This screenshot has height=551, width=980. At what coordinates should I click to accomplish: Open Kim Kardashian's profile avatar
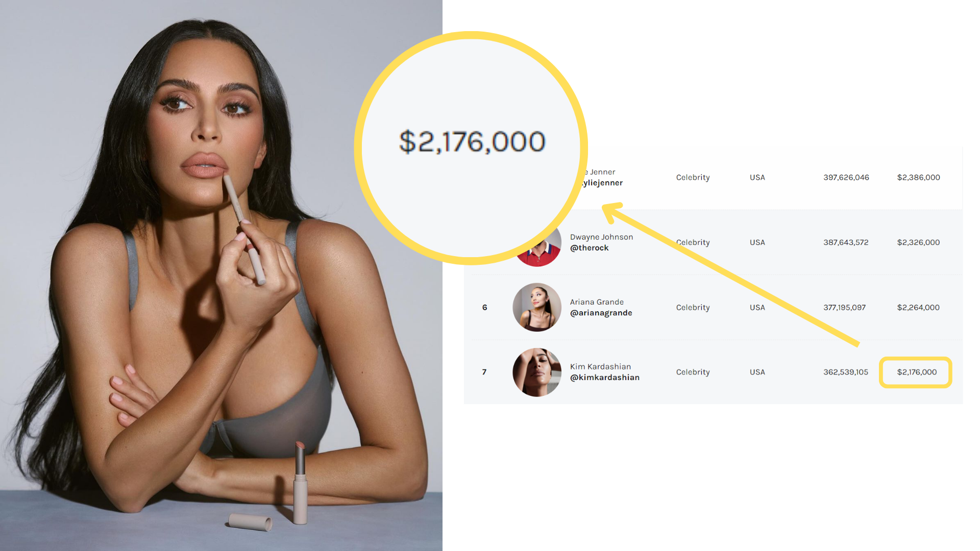click(x=537, y=372)
